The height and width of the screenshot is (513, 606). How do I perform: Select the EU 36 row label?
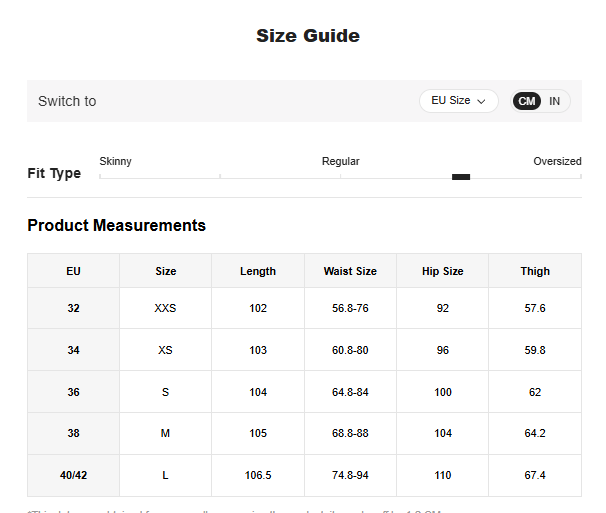click(73, 392)
